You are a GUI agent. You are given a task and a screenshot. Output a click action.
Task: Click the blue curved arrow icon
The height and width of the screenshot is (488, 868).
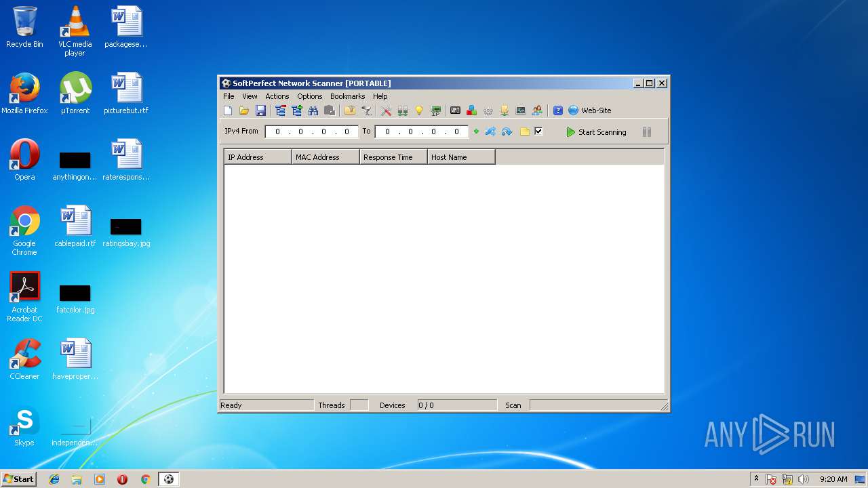507,131
